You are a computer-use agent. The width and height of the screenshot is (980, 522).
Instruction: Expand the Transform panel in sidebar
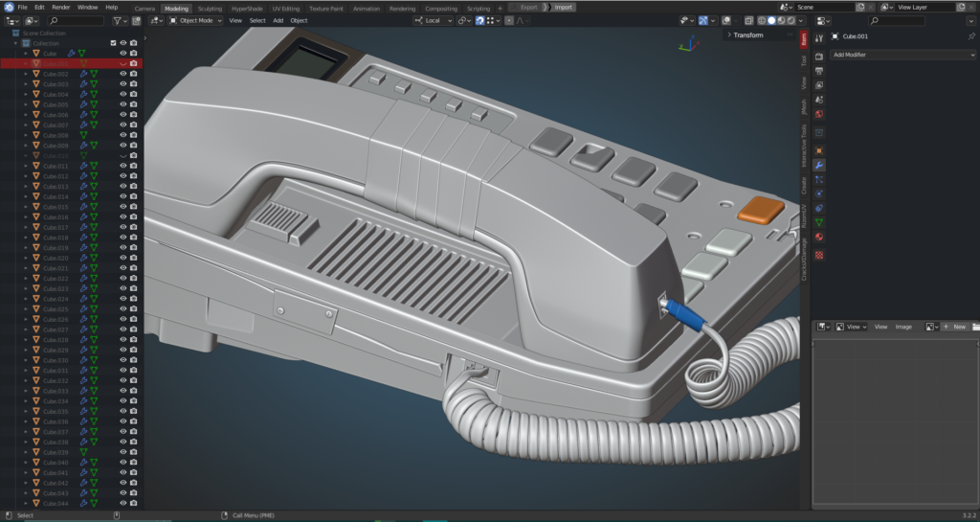click(747, 35)
